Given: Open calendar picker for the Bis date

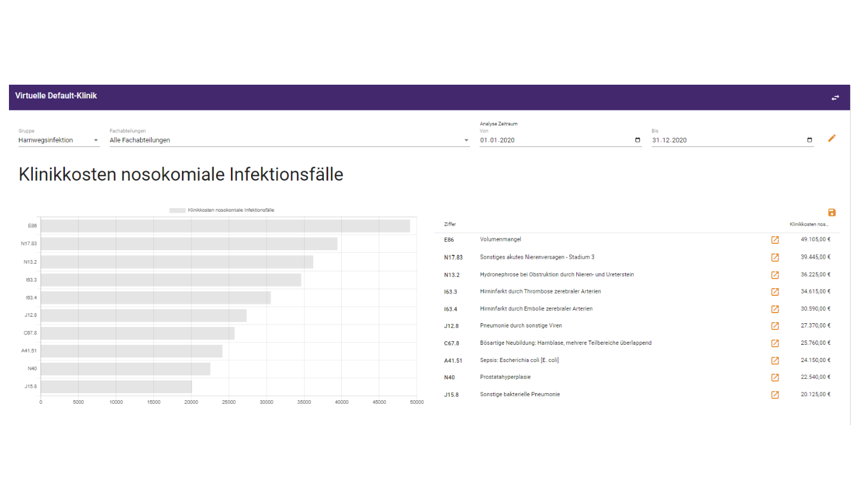Looking at the screenshot, I should tap(809, 140).
